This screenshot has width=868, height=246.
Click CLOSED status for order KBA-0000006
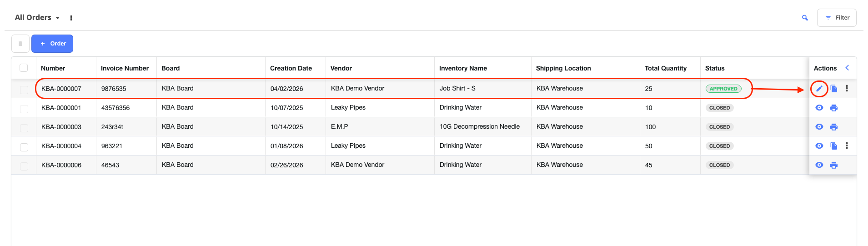pos(719,165)
